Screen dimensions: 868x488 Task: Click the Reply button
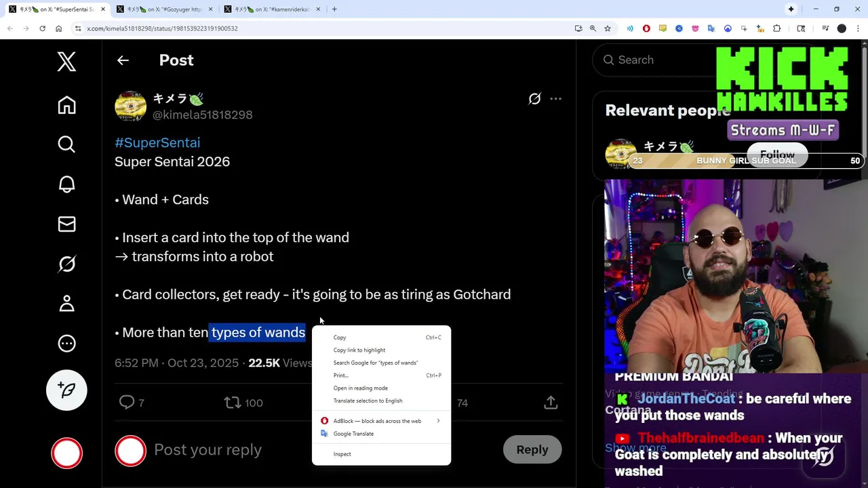coord(532,449)
